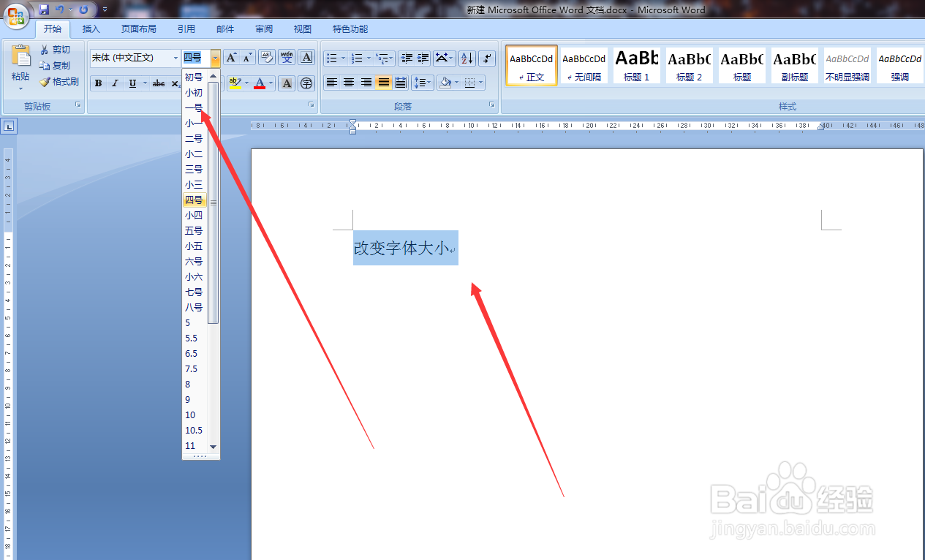Open the phonetic guide (wén) tool
This screenshot has height=560, width=925.
(x=287, y=58)
